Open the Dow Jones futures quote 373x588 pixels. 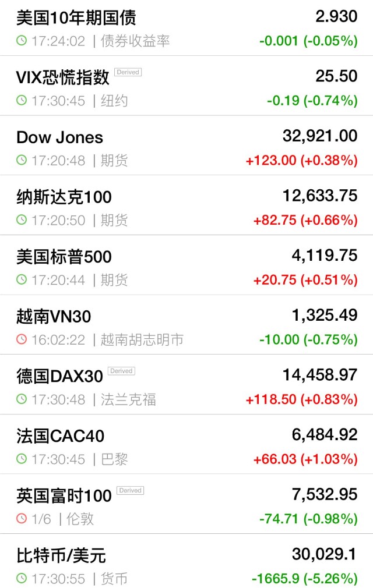click(60, 137)
